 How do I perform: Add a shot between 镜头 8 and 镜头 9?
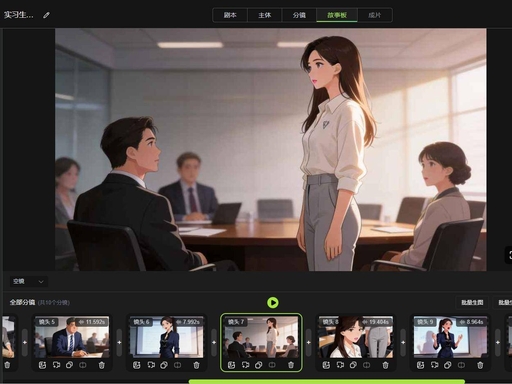point(403,342)
